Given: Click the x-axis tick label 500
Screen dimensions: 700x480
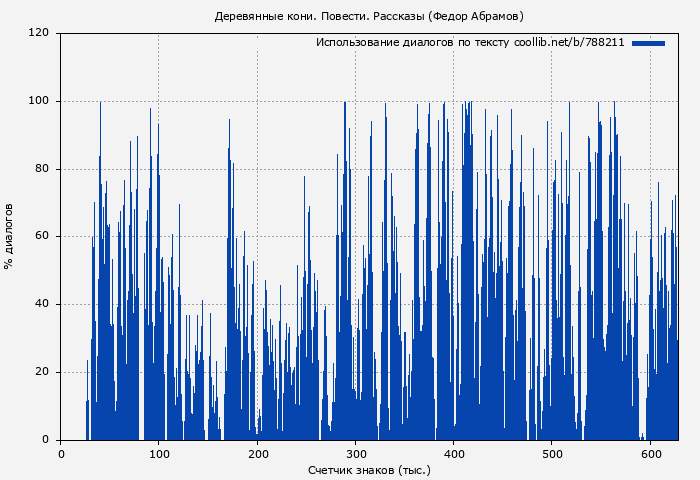Looking at the screenshot, I should coord(551,453).
